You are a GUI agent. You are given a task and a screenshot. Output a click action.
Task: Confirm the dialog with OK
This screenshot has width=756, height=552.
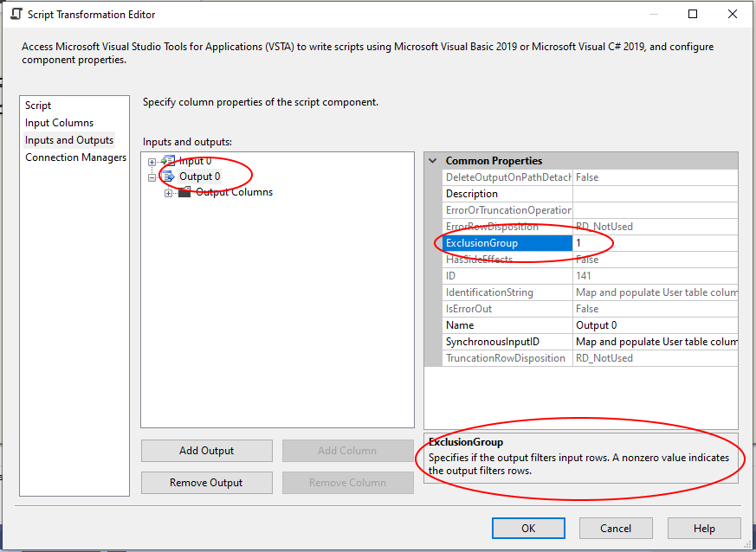point(528,529)
